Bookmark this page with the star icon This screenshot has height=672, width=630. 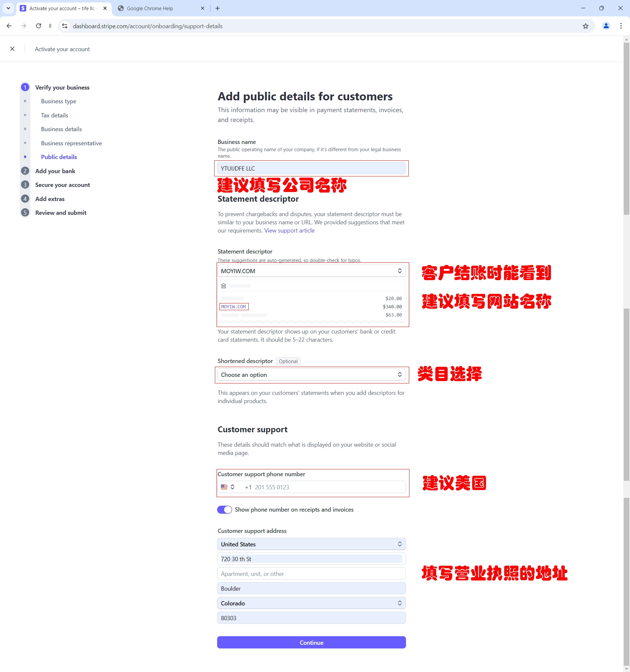[585, 26]
